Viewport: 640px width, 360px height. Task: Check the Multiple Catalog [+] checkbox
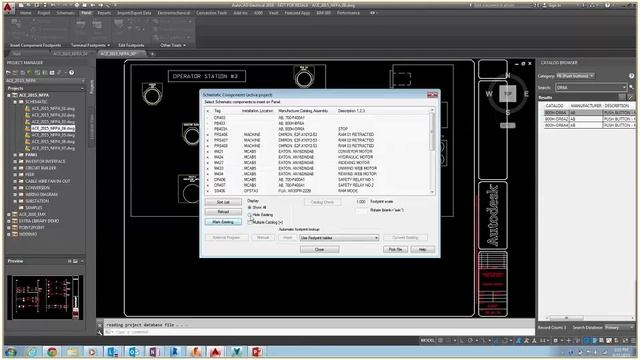click(250, 222)
